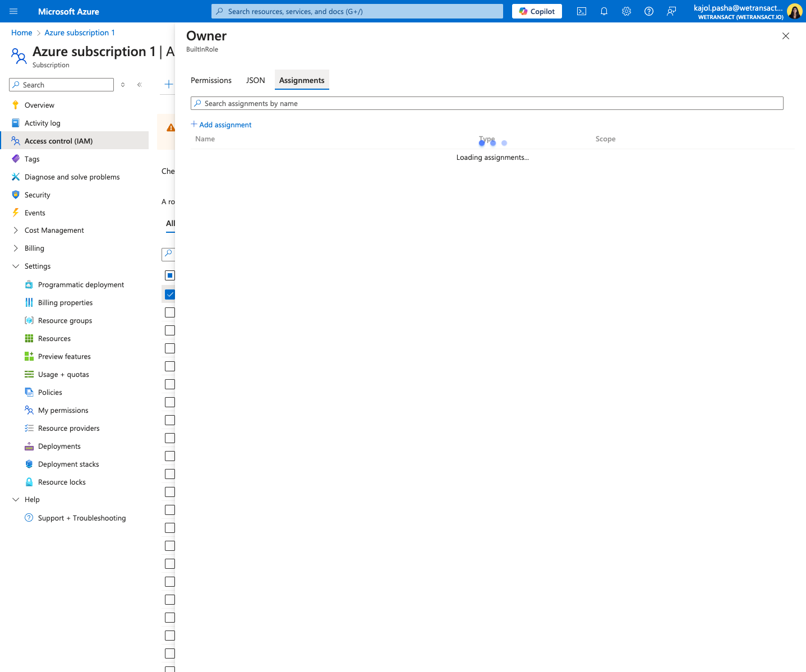Screen dimensions: 806x672
Task: Toggle the select-all header checkbox
Action: [170, 275]
